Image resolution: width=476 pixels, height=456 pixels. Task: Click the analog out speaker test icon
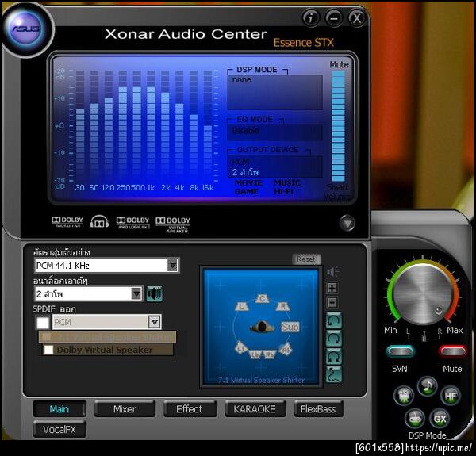point(155,293)
